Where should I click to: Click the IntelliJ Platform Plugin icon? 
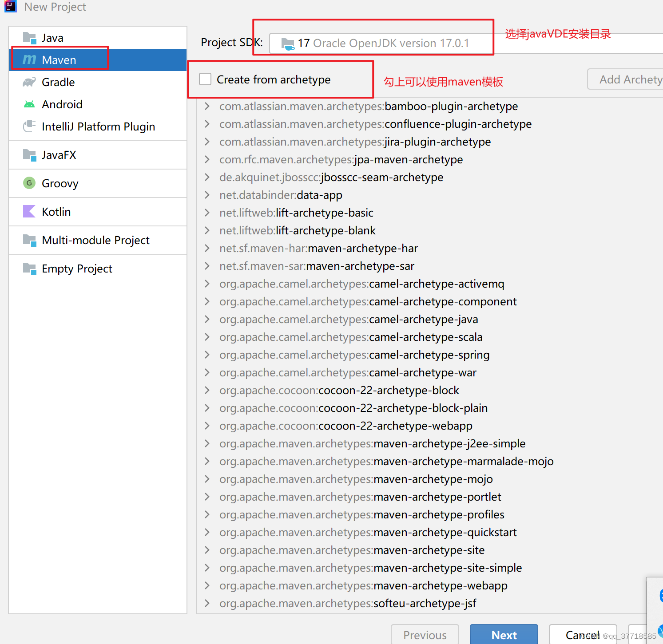click(28, 126)
